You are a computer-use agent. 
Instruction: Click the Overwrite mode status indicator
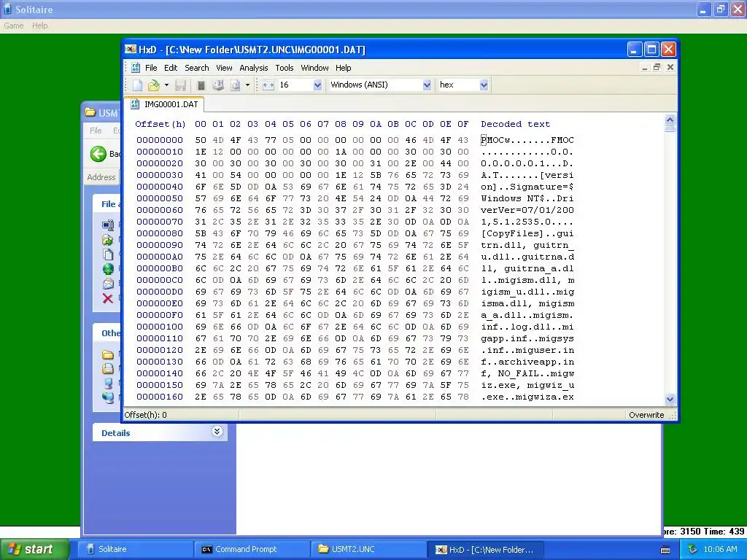coord(646,415)
